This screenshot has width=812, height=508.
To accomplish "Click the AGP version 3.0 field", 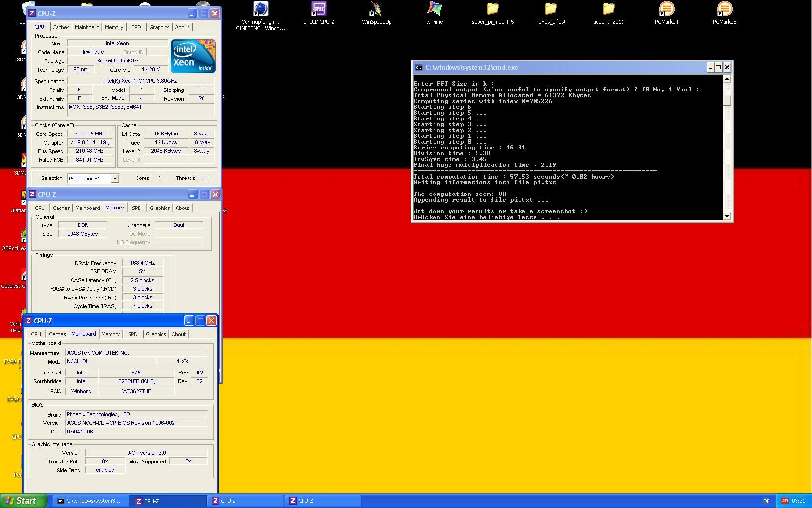I will tap(146, 453).
